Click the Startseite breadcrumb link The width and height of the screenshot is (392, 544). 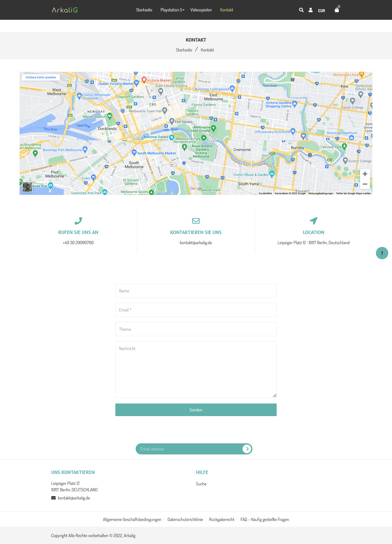click(x=184, y=50)
